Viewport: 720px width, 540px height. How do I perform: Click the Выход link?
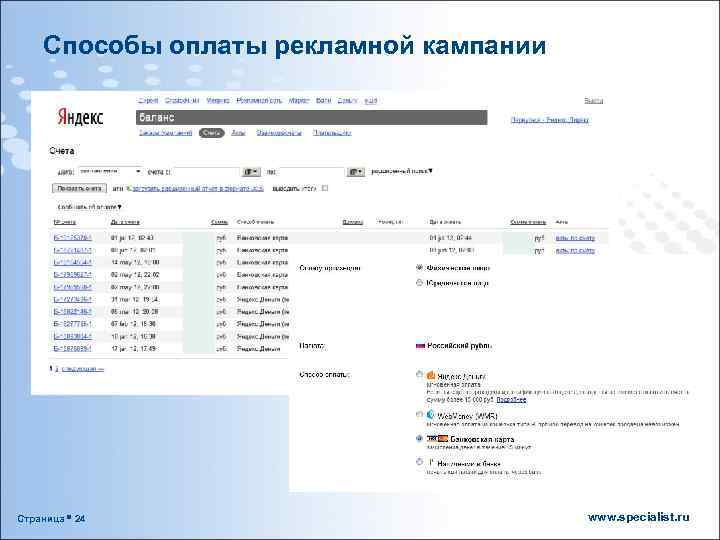click(593, 101)
